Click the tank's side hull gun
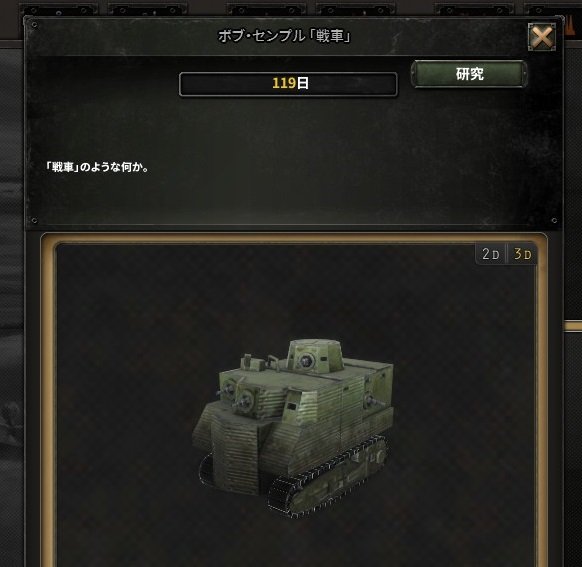Image resolution: width=582 pixels, height=567 pixels. [370, 400]
